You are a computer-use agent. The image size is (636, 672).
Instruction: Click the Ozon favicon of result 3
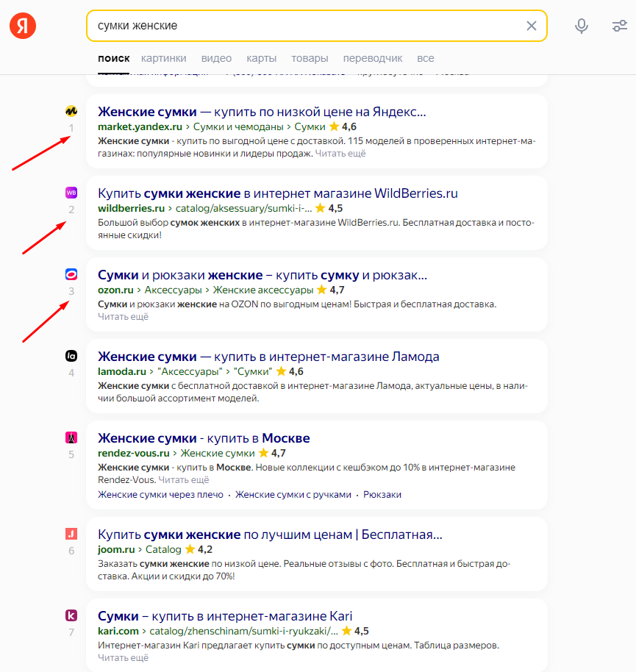click(x=71, y=274)
